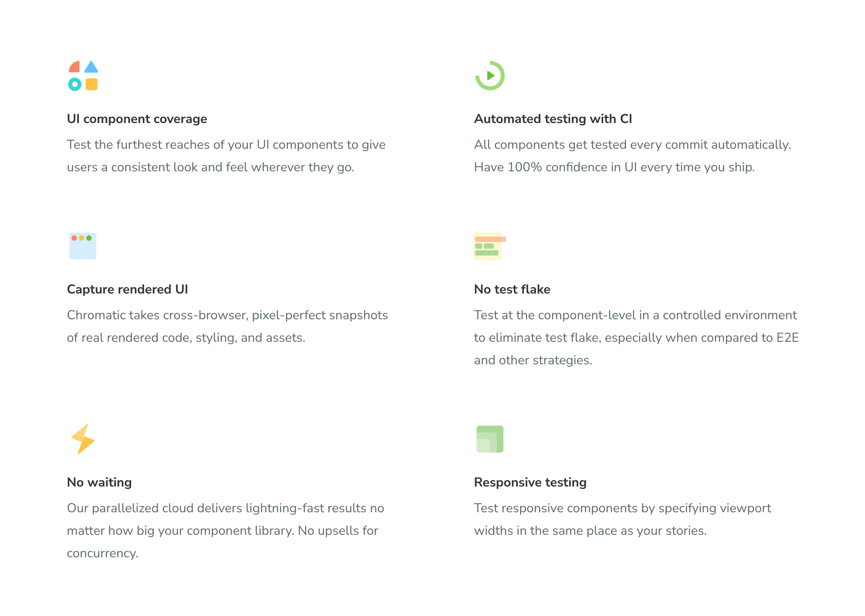
Task: Click the "No waiting" heading
Action: (x=99, y=483)
